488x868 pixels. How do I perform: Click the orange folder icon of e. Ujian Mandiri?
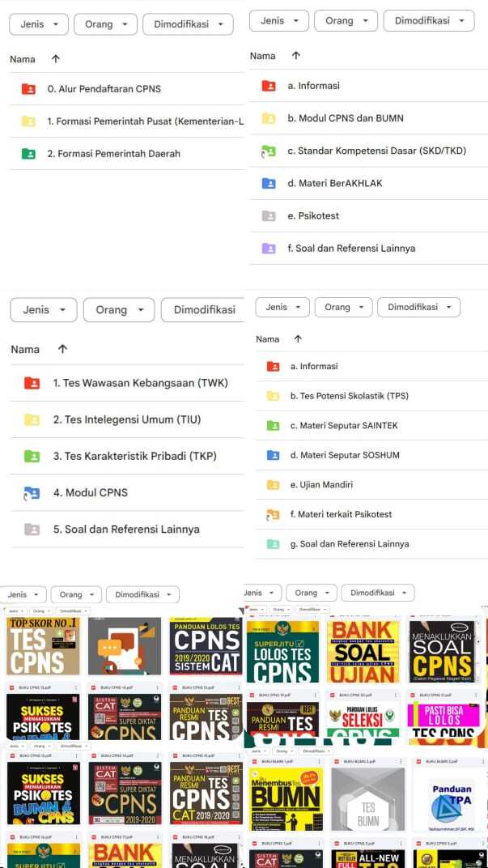(273, 485)
